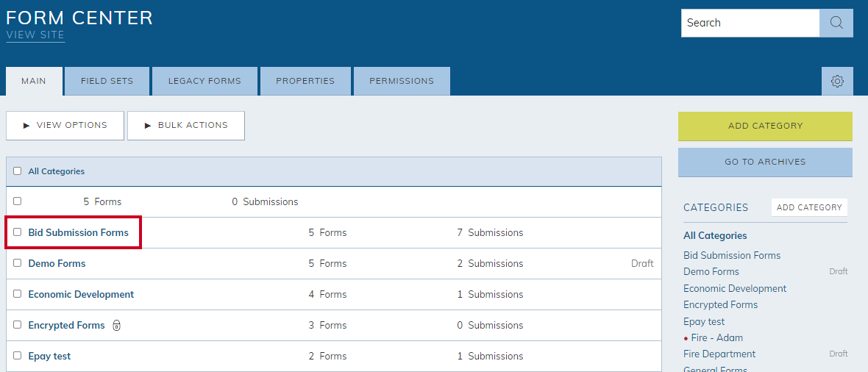
Task: Select Fire - Adam in sidebar
Action: (x=717, y=337)
